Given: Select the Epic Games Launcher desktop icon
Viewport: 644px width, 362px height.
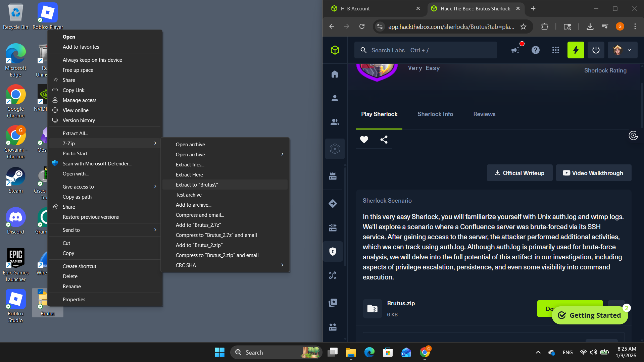Looking at the screenshot, I should [x=15, y=265].
